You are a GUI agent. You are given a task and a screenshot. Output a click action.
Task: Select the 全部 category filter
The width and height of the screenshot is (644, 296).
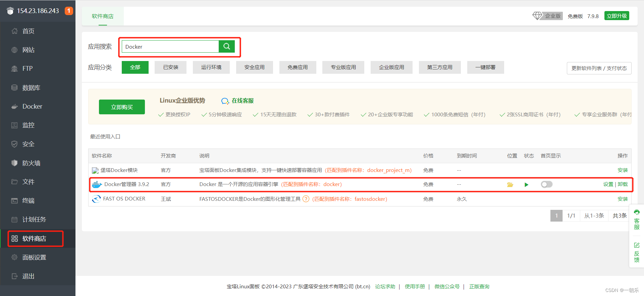[x=135, y=67]
